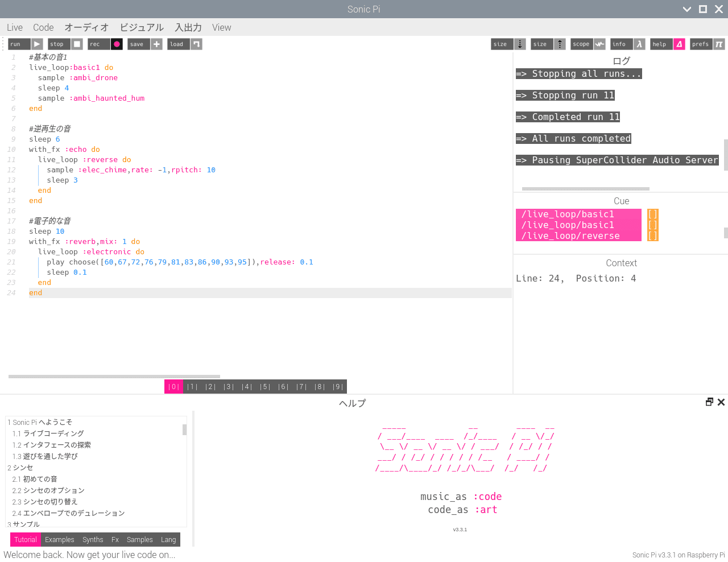This screenshot has height=562, width=728.
Task: Toggle the scope waveform icon
Action: [599, 44]
